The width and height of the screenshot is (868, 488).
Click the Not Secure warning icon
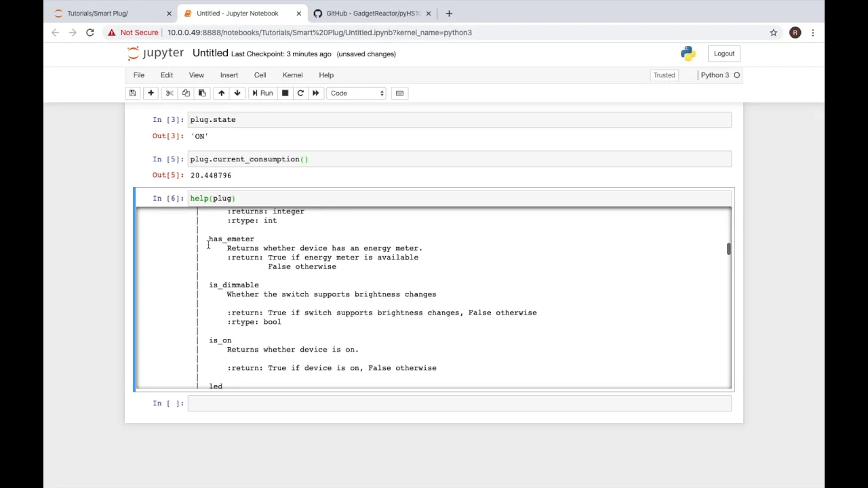point(112,33)
